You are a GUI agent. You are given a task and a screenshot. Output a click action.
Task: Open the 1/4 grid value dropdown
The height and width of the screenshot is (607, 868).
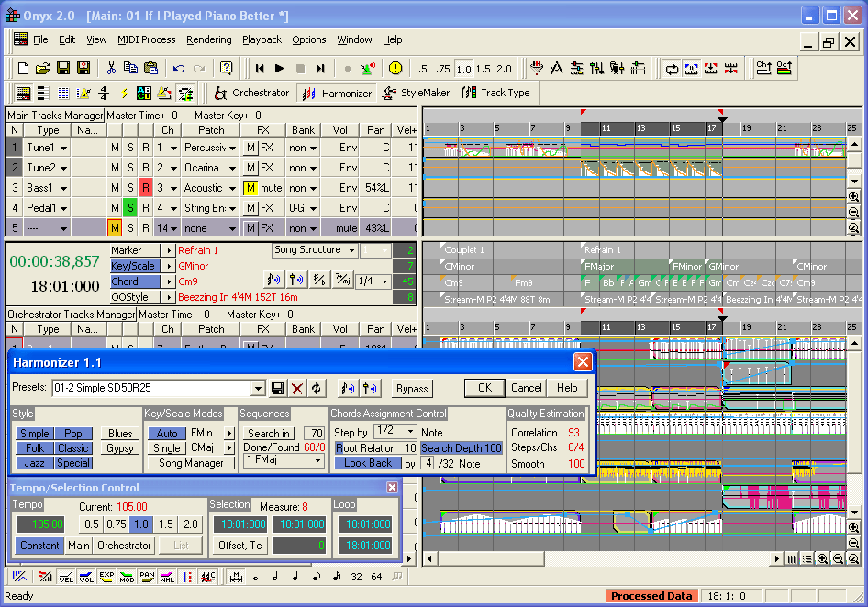tap(384, 281)
